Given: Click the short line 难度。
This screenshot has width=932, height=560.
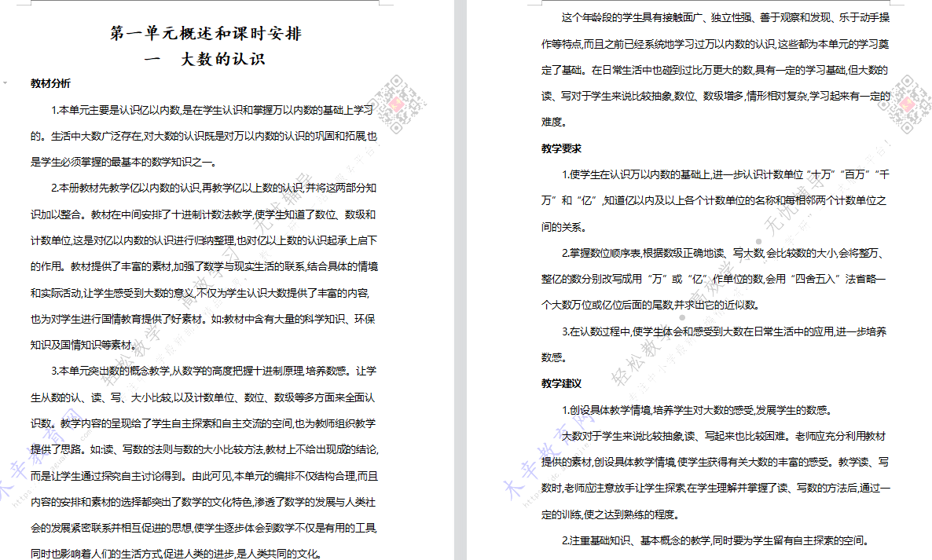Looking at the screenshot, I should (x=554, y=123).
